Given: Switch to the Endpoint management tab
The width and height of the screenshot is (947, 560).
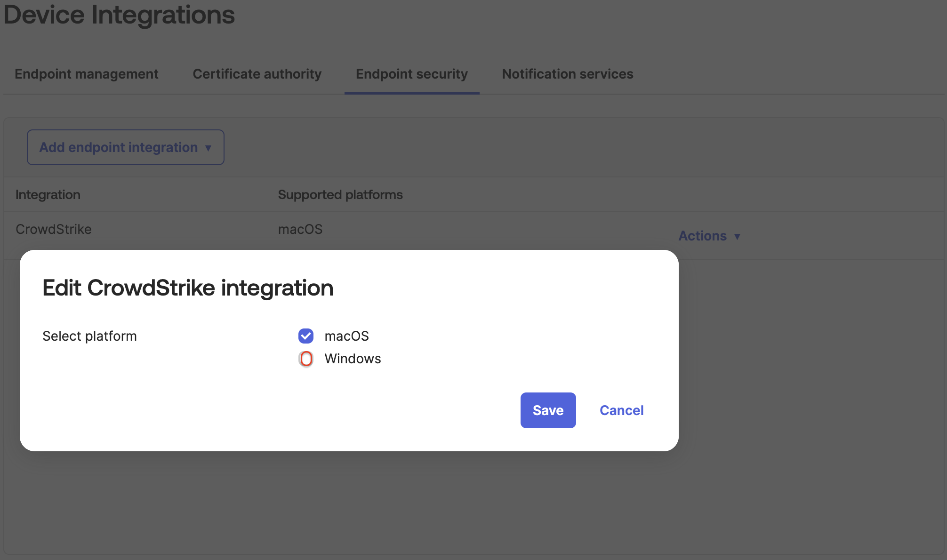Looking at the screenshot, I should point(86,74).
